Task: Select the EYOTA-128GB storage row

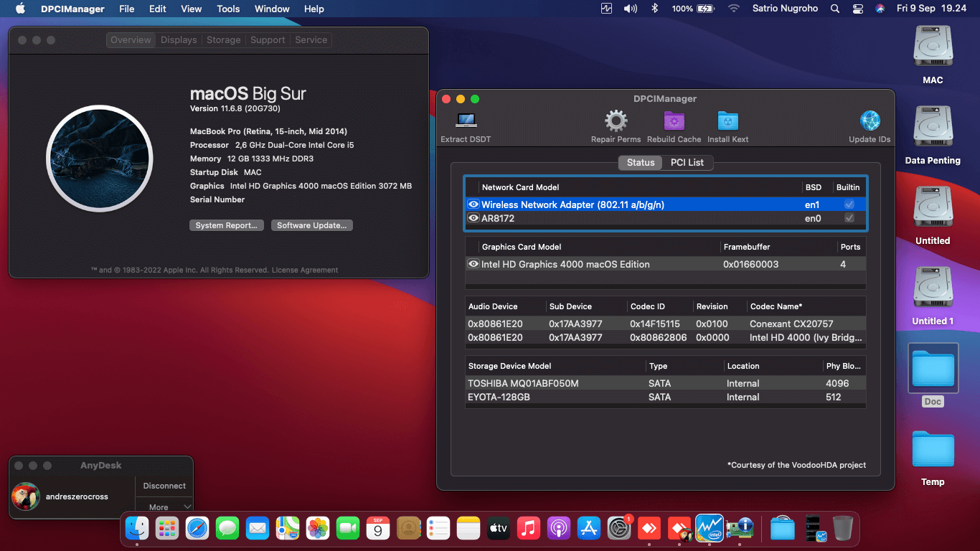Action: 666,397
